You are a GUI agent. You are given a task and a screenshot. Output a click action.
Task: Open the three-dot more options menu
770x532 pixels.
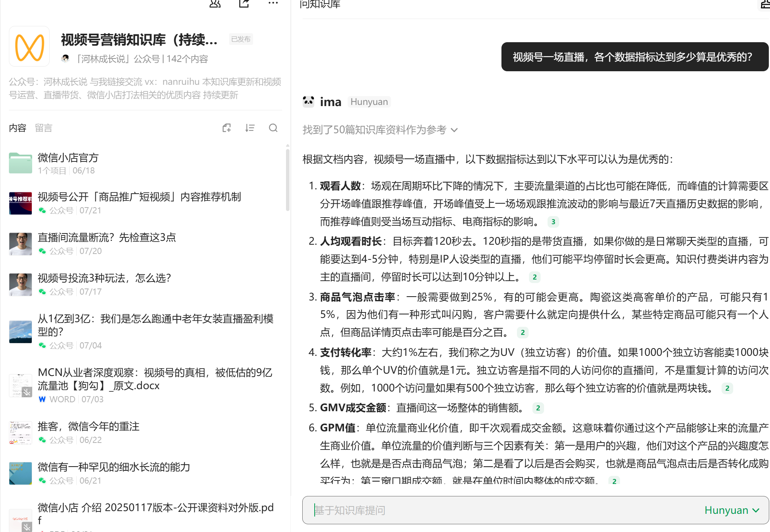(273, 3)
